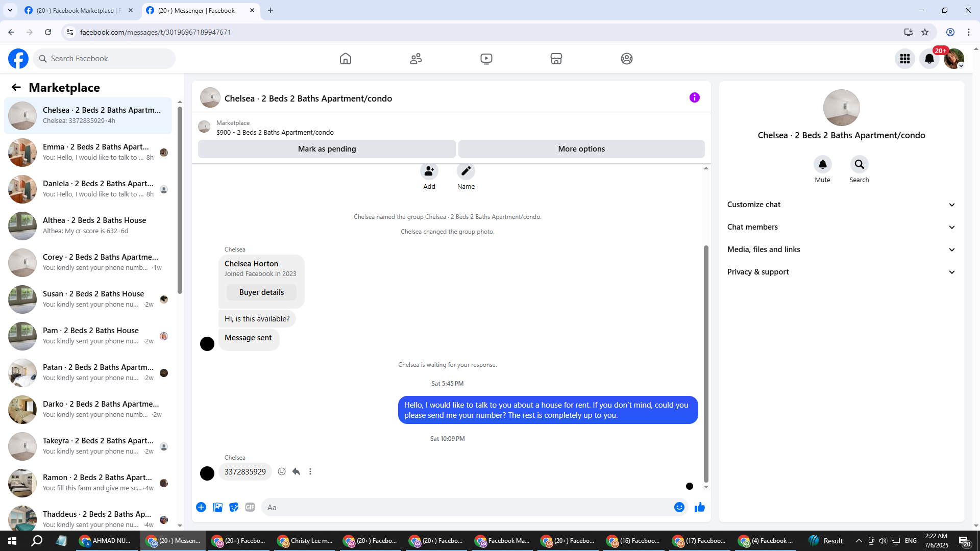Mute this conversation
This screenshot has width=980, height=551.
(x=822, y=164)
